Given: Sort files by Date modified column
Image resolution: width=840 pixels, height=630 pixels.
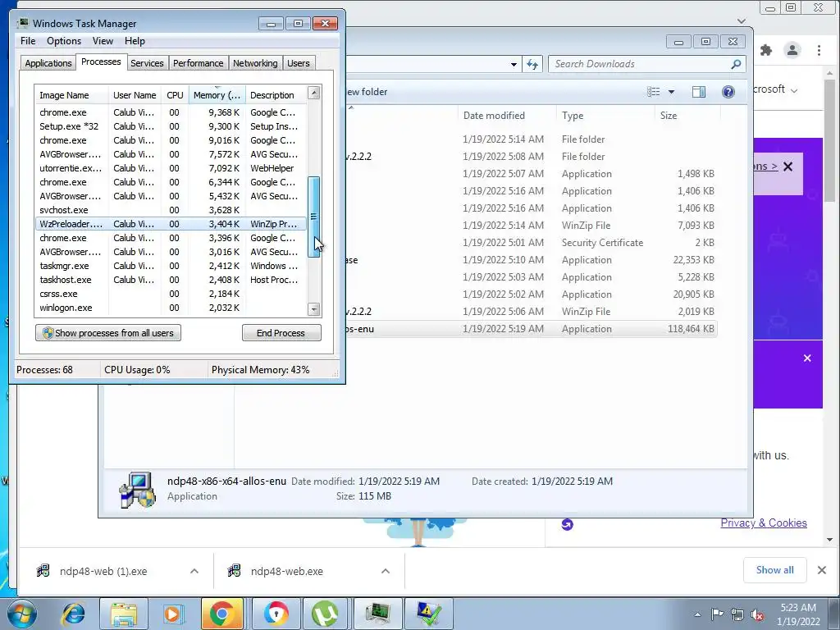Looking at the screenshot, I should 506,115.
